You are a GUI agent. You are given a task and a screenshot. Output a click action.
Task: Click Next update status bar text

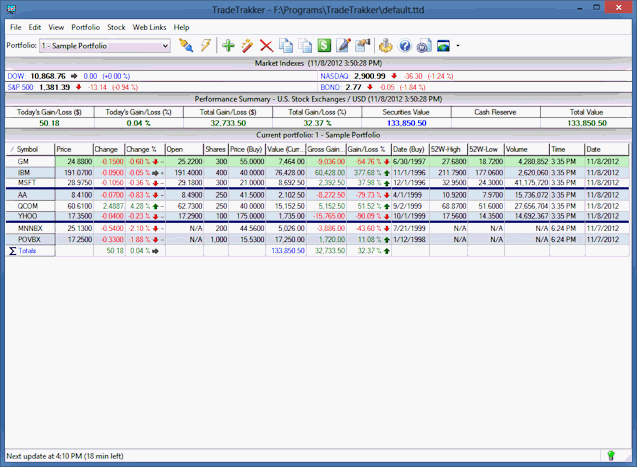pos(65,456)
